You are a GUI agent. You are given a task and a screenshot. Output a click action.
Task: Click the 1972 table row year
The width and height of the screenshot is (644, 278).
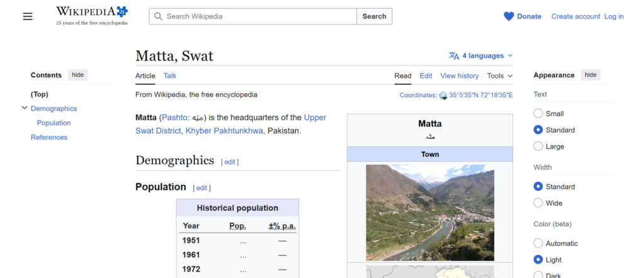[x=191, y=269]
